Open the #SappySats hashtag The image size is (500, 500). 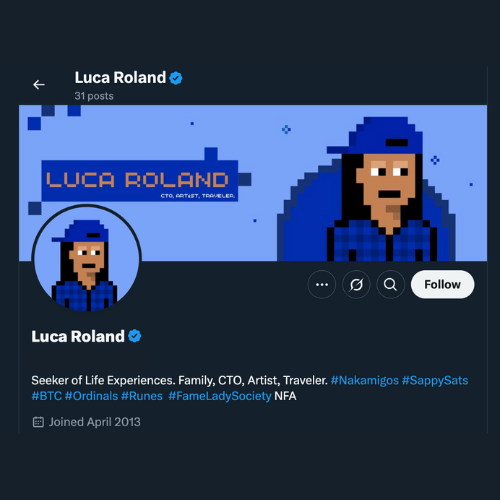point(435,380)
